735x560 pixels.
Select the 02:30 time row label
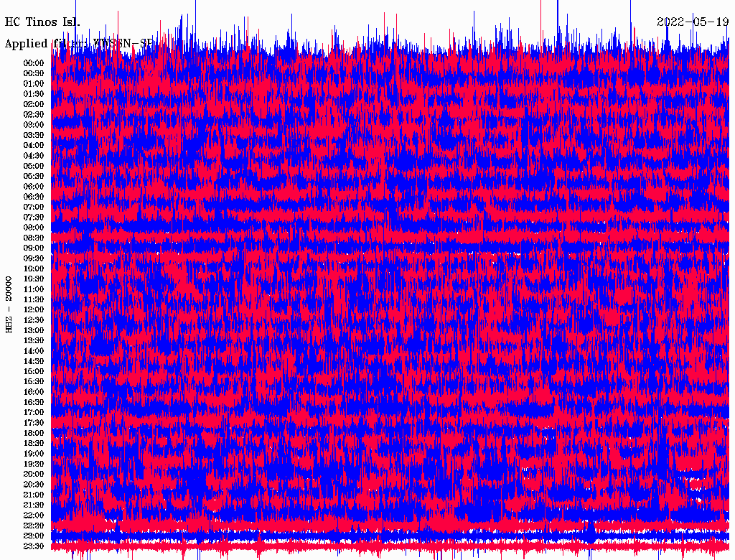coord(34,114)
